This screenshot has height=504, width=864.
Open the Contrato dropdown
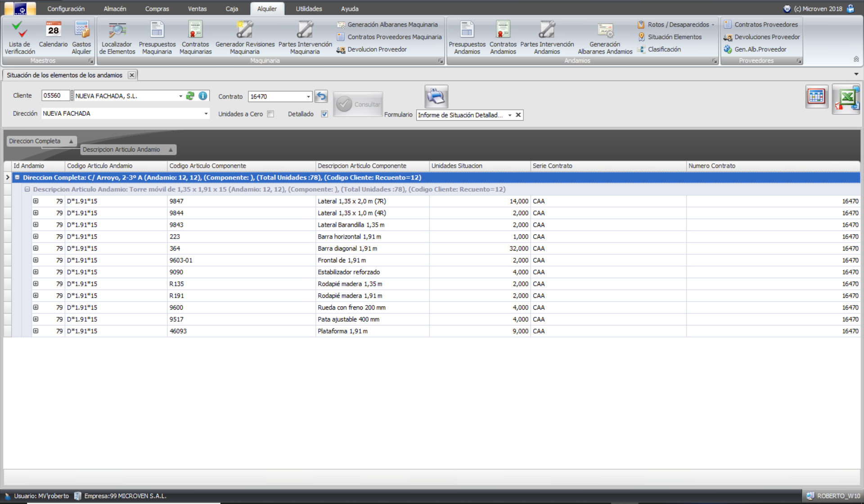pyautogui.click(x=308, y=97)
